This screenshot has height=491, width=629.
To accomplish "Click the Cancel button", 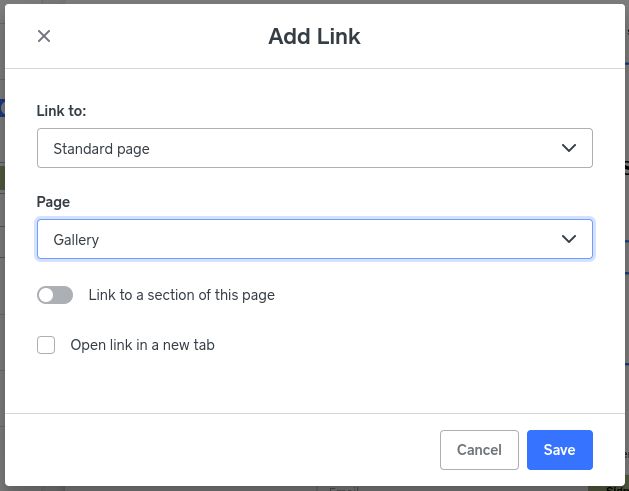I will coord(479,450).
